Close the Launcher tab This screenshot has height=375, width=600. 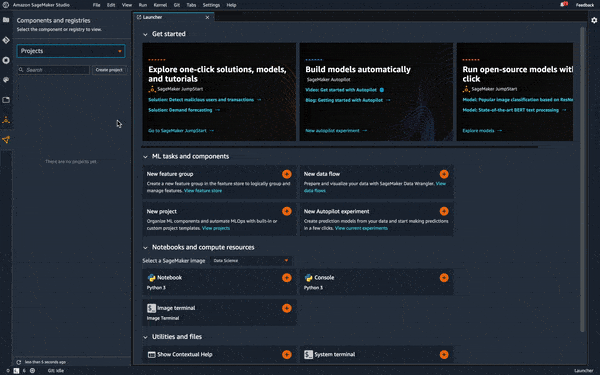click(207, 17)
